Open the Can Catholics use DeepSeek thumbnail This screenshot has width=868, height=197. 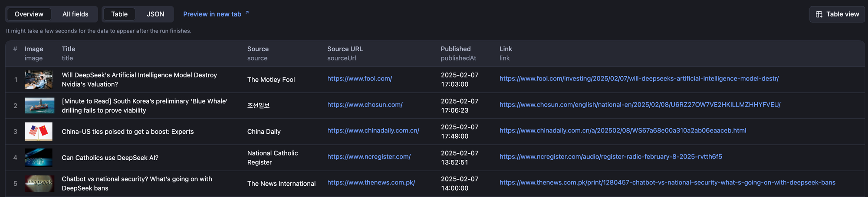39,158
